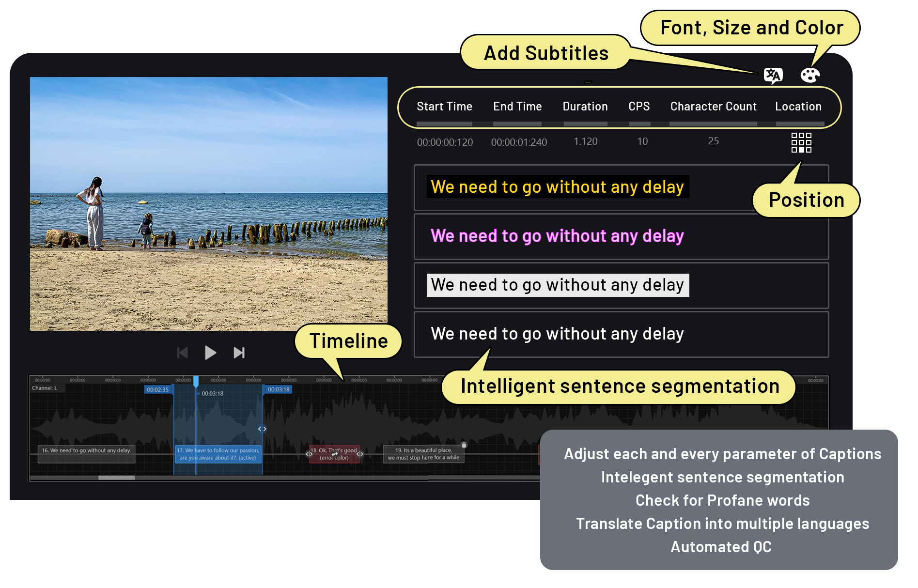Click the timeline horizontal scrollbar thumb
The image size is (918, 588).
(x=117, y=478)
